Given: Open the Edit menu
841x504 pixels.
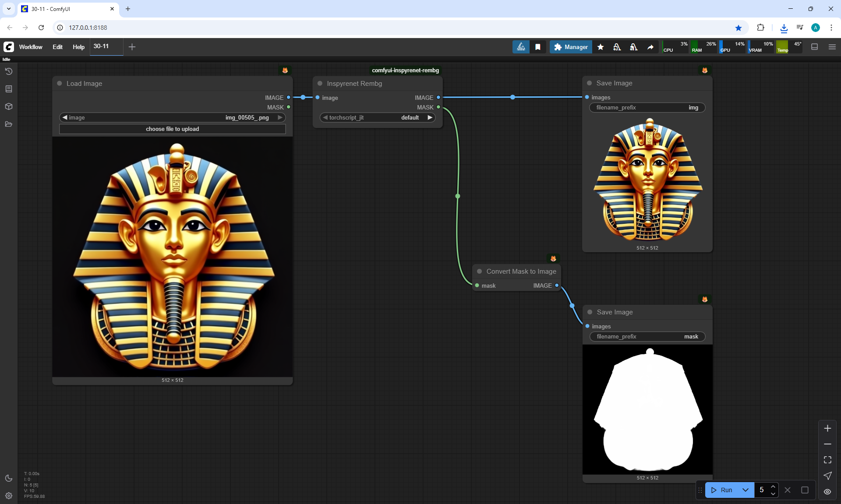Looking at the screenshot, I should (x=57, y=47).
